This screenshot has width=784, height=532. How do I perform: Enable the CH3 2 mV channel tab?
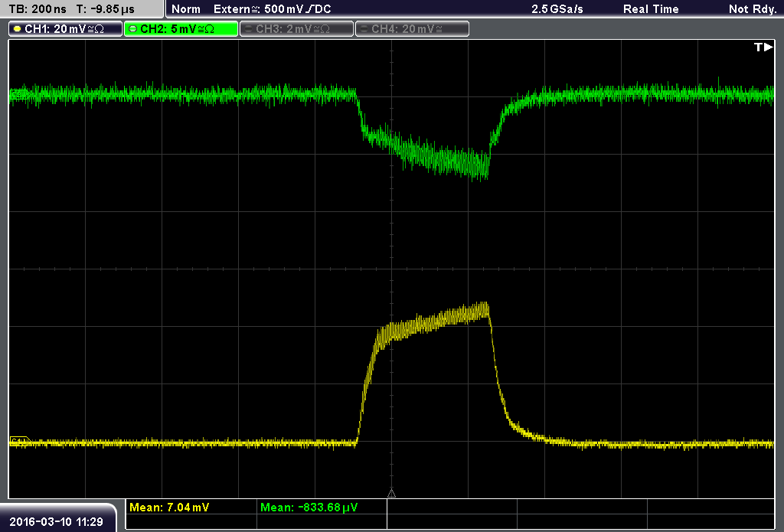pyautogui.click(x=296, y=29)
